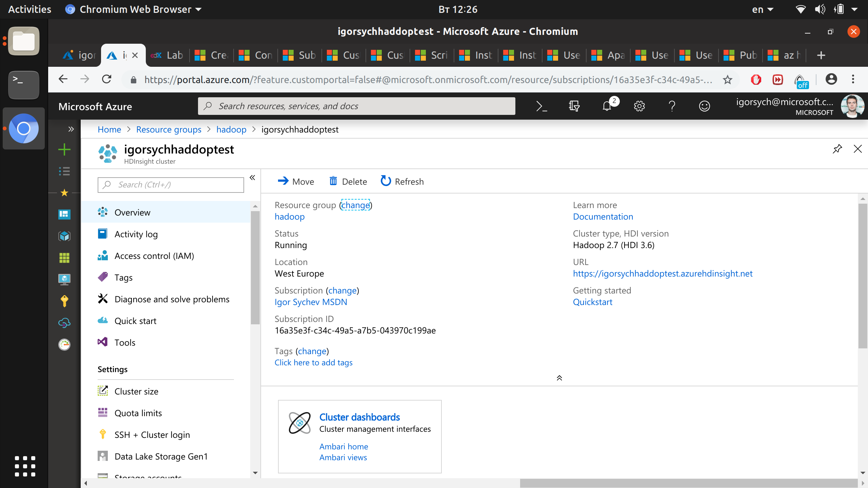Screen dimensions: 868x488
Task: Toggle the blocked-content shield extension
Action: click(756, 79)
